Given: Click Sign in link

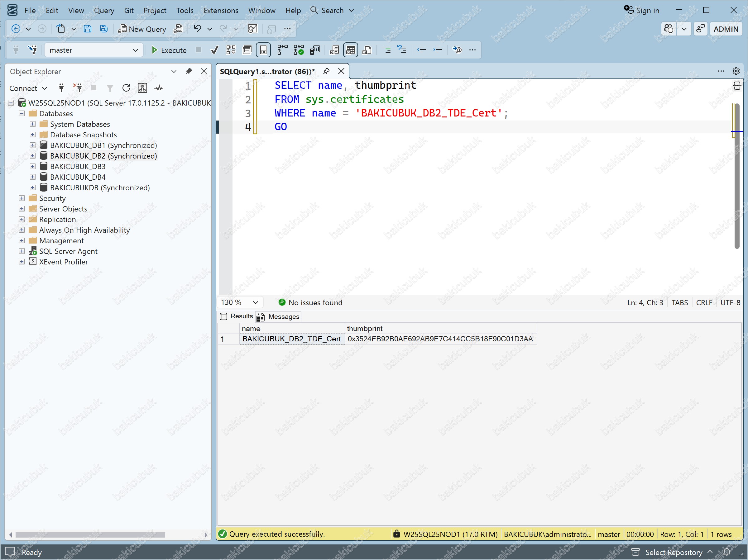Looking at the screenshot, I should click(x=641, y=11).
